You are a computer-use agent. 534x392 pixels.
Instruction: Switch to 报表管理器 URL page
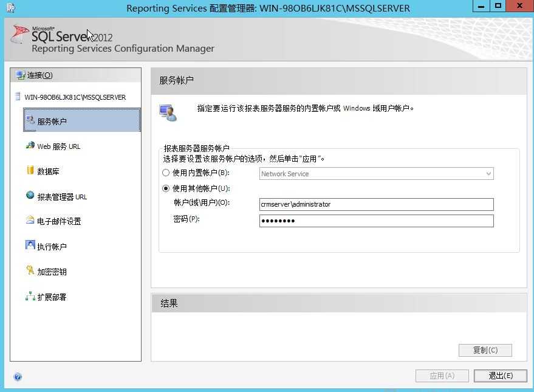(x=62, y=197)
